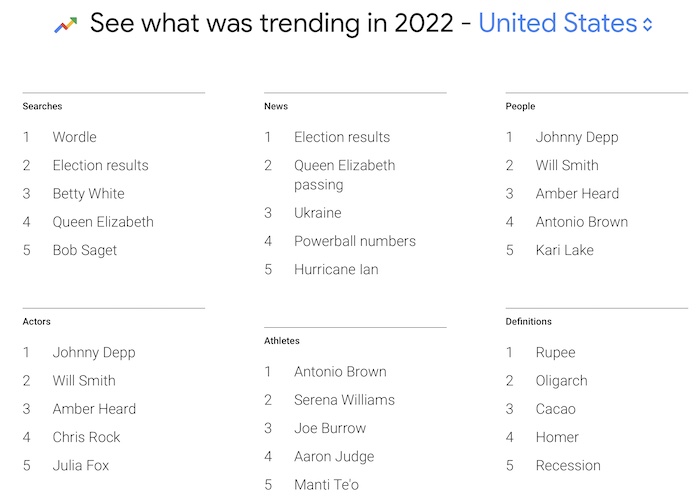Select Oligarch in Definitions
The width and height of the screenshot is (700, 498).
(x=561, y=381)
